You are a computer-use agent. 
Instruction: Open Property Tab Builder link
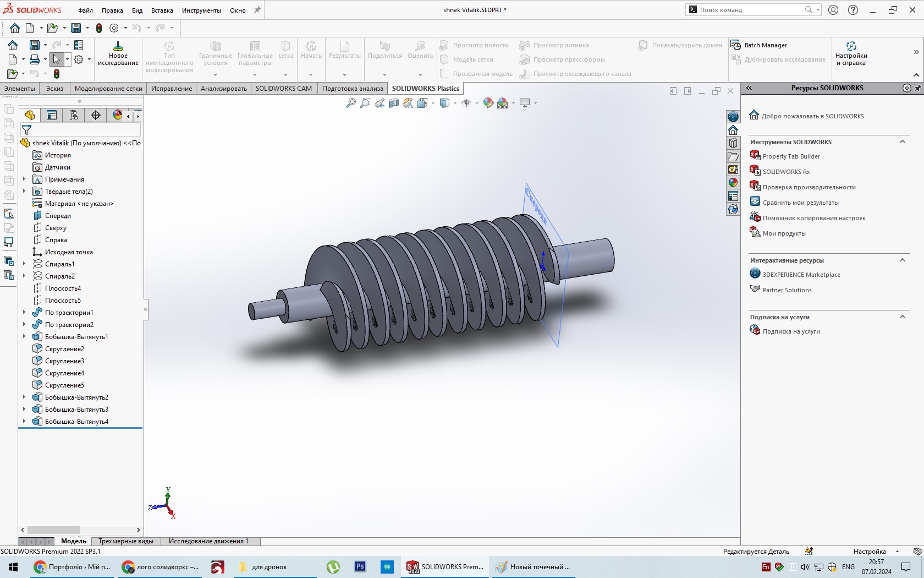point(791,156)
